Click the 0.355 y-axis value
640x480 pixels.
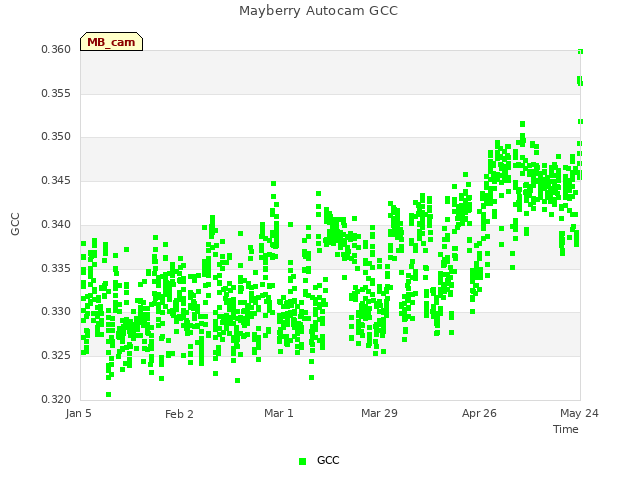[x=56, y=93]
